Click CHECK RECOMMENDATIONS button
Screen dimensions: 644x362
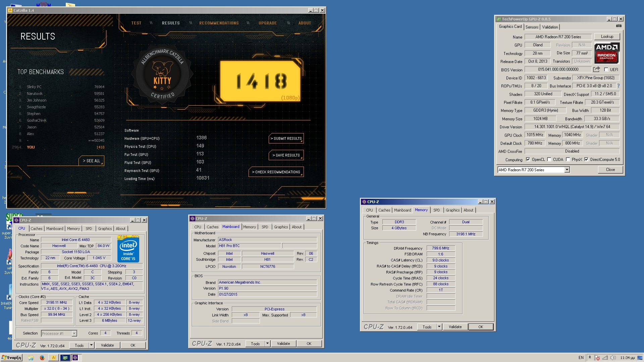click(276, 172)
